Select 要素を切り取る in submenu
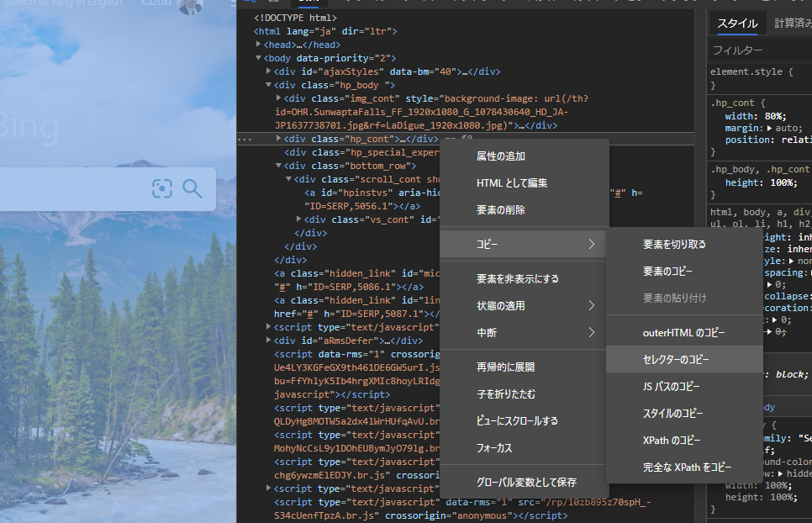The image size is (812, 523). 684,245
